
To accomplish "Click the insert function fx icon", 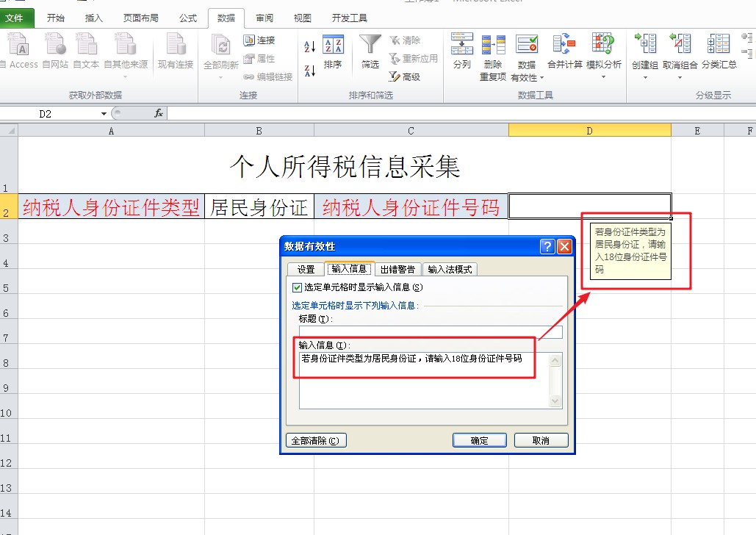I will (x=158, y=113).
